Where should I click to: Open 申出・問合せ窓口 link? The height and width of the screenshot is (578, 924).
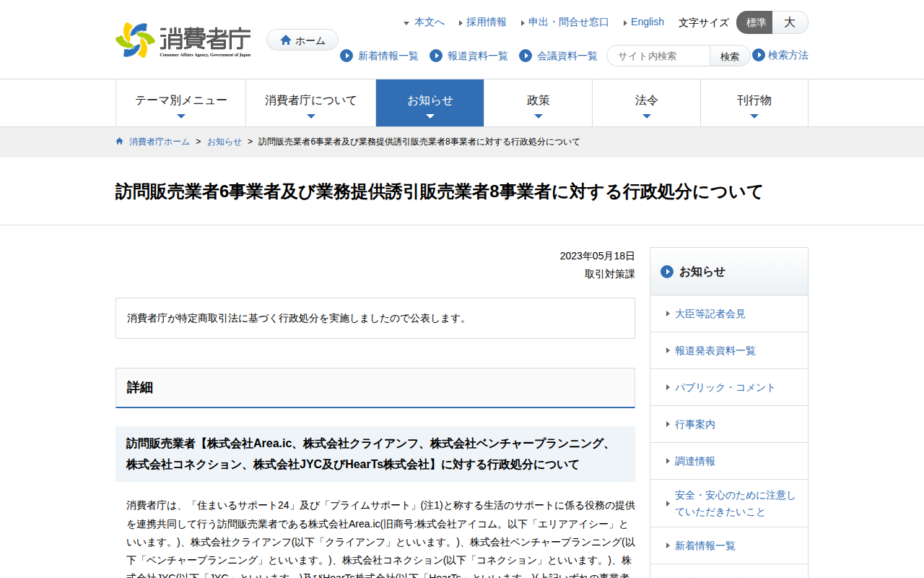(x=569, y=22)
